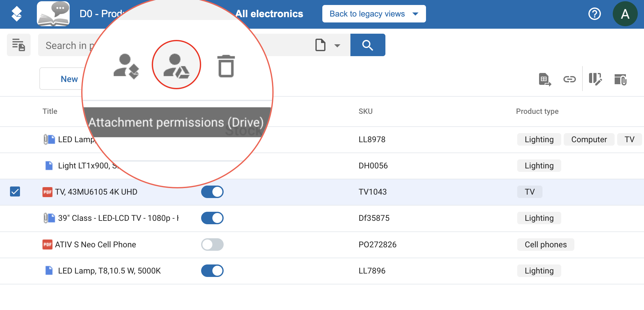Image resolution: width=644 pixels, height=310 pixels.
Task: Click the All electronics view title
Action: click(x=269, y=14)
